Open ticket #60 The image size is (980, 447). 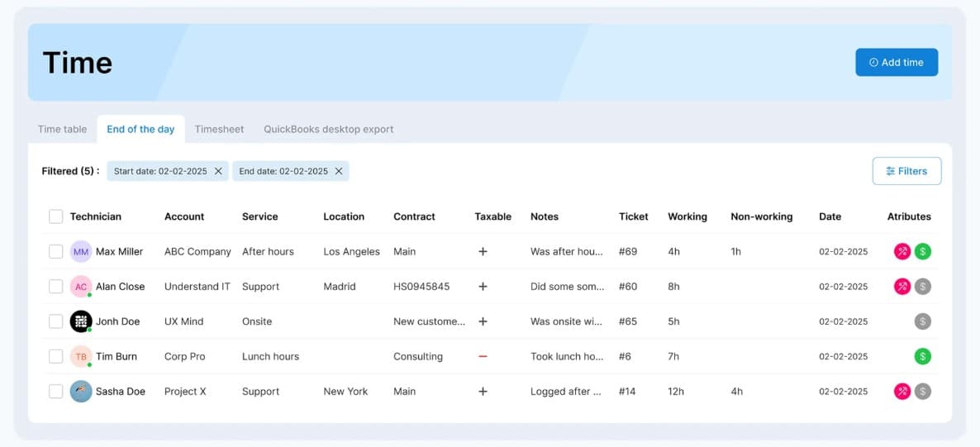[x=628, y=287]
